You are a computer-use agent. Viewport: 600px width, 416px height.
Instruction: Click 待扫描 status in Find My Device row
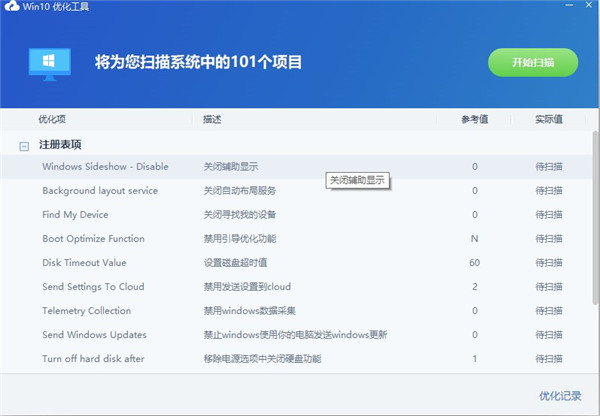549,215
